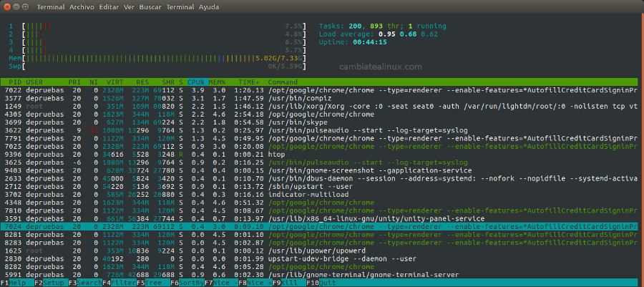
Task: Select the upowerd process row
Action: pos(318,250)
